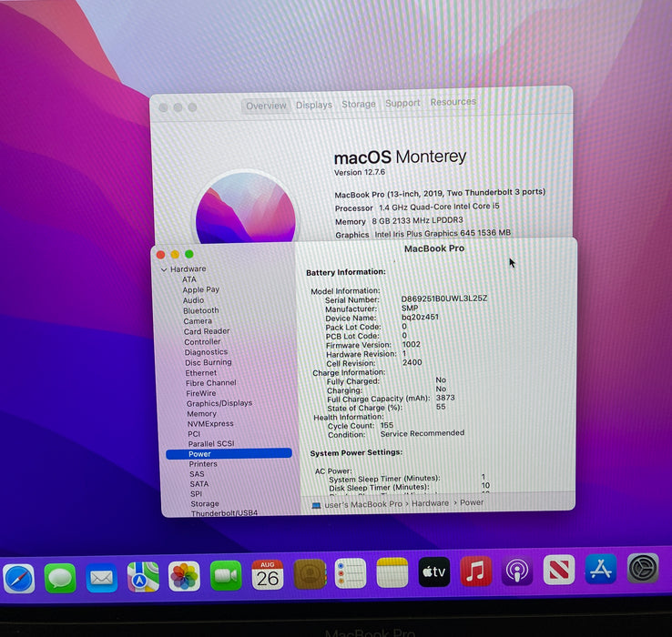The image size is (672, 637).
Task: Select ATA in Hardware sidebar
Action: click(x=189, y=279)
